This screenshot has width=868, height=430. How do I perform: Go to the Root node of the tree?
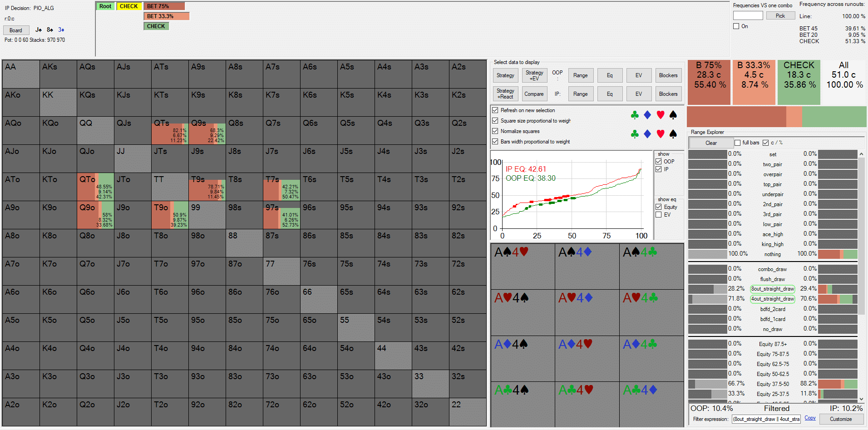105,6
